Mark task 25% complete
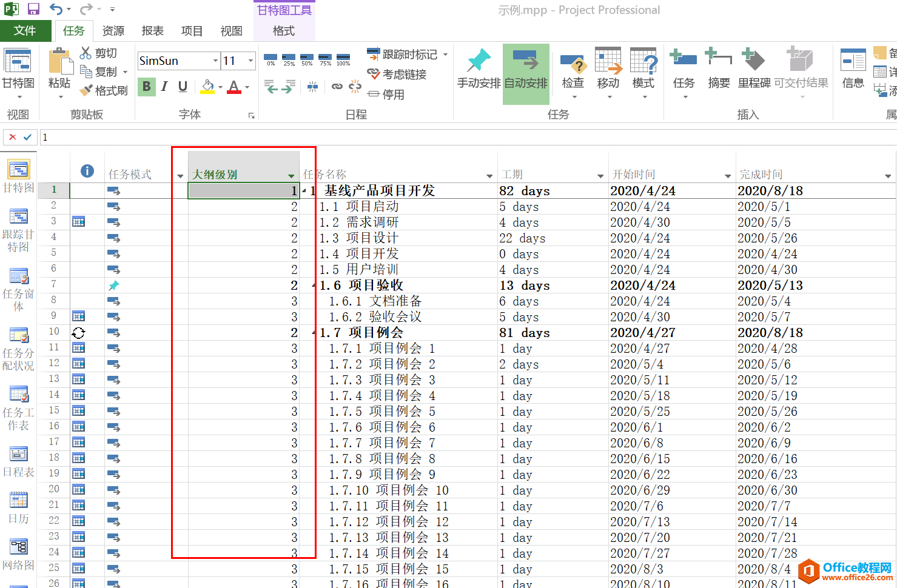The height and width of the screenshot is (588, 897). pyautogui.click(x=289, y=60)
